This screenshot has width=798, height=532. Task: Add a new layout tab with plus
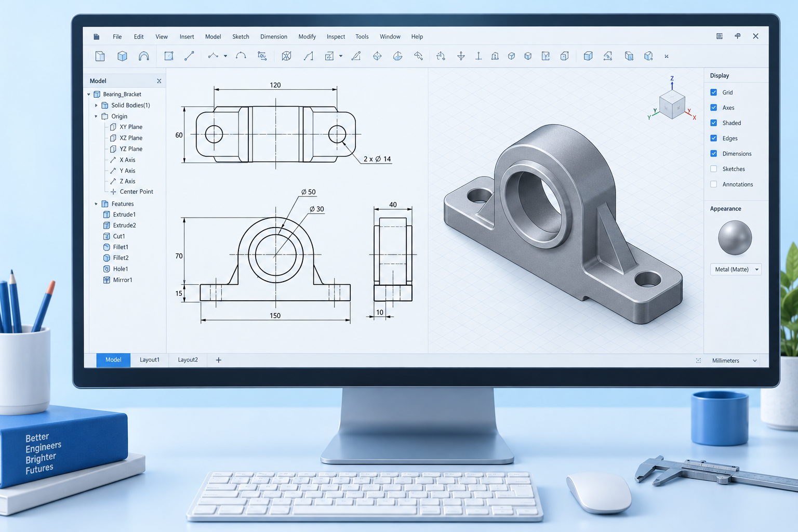(x=219, y=360)
